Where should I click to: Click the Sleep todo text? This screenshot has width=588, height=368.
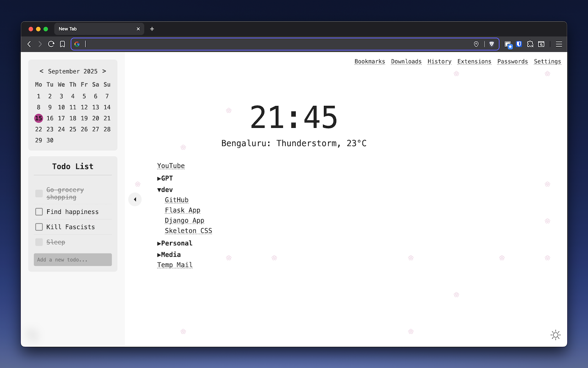56,242
